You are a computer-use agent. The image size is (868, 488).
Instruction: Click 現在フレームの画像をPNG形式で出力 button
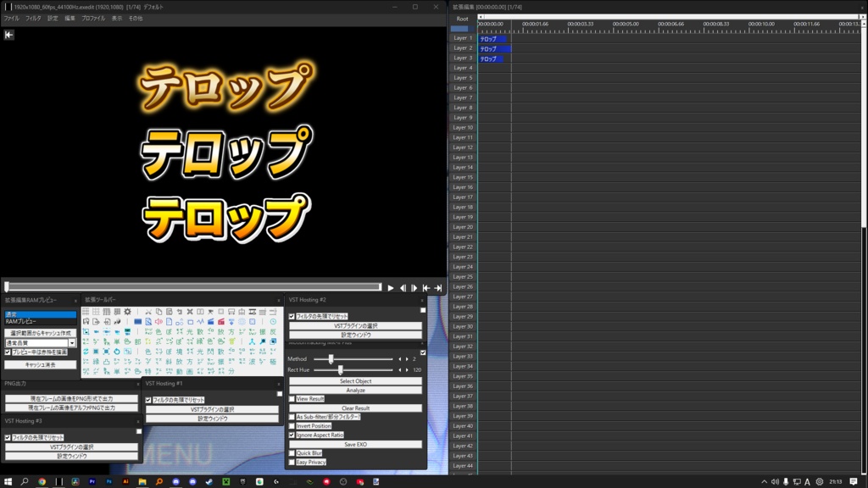(x=71, y=398)
